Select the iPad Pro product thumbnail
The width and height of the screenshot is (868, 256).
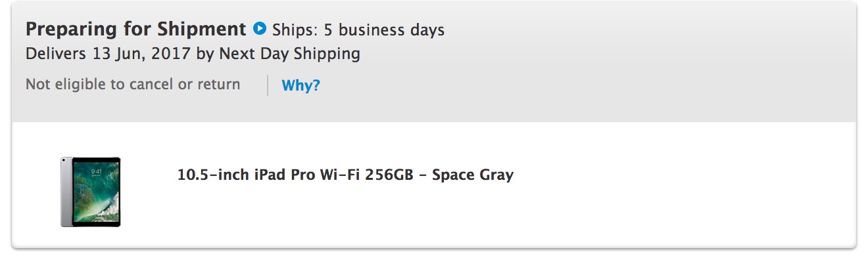[x=91, y=192]
